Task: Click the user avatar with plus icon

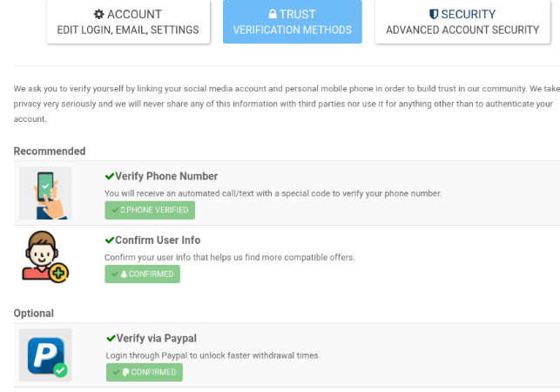Action: tap(45, 257)
